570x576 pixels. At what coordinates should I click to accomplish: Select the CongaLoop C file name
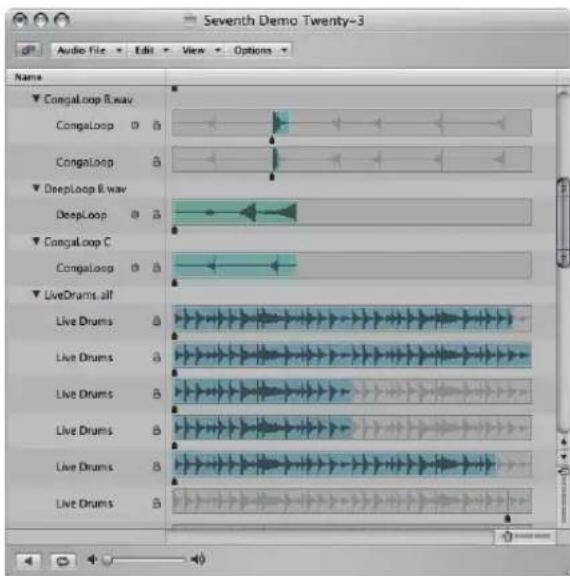click(77, 242)
